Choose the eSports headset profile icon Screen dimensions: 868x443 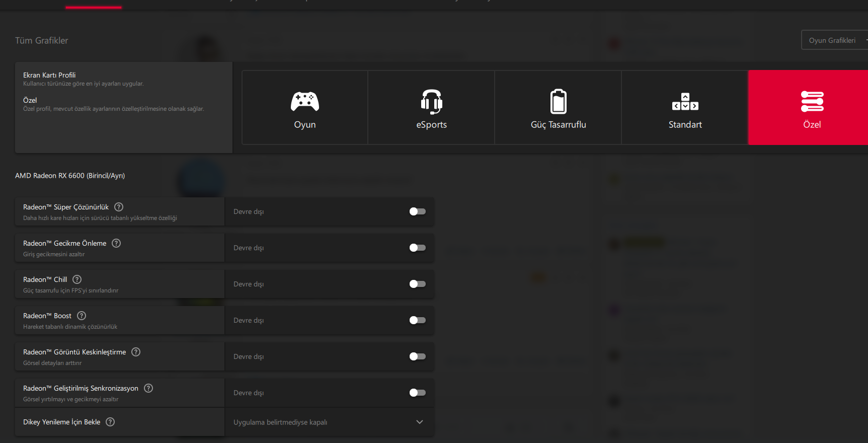tap(432, 102)
